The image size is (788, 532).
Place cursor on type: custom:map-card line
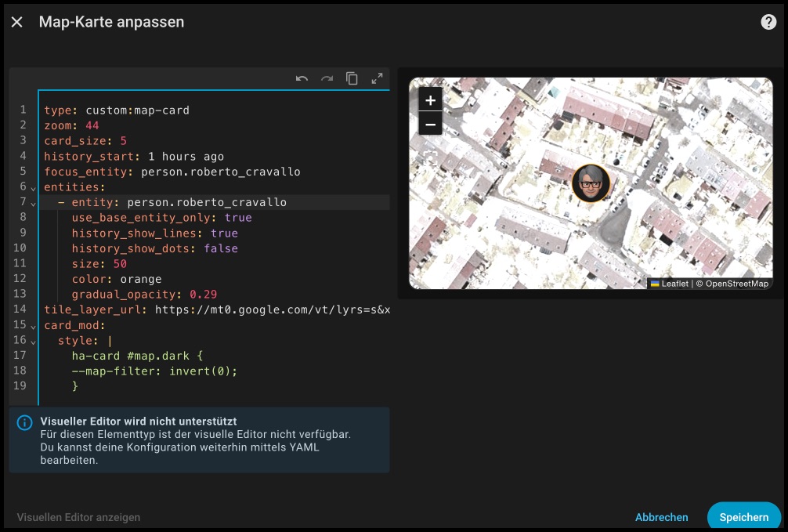tap(117, 110)
